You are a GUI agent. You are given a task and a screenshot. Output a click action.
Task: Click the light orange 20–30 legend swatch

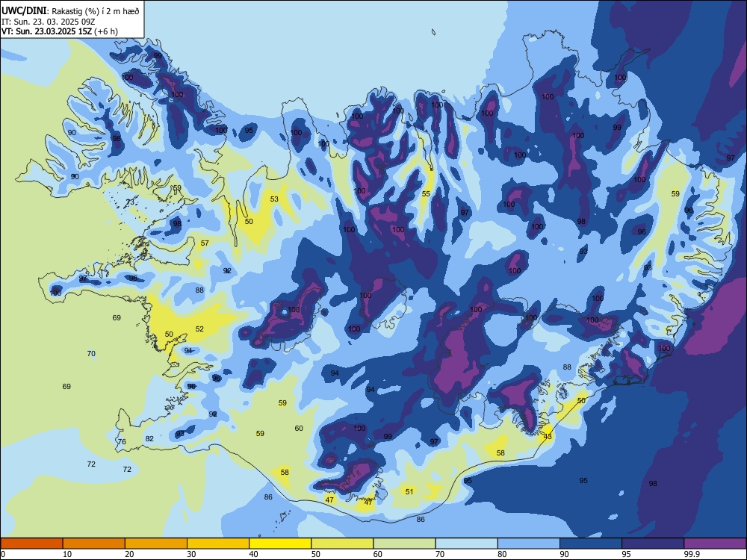tap(156, 544)
